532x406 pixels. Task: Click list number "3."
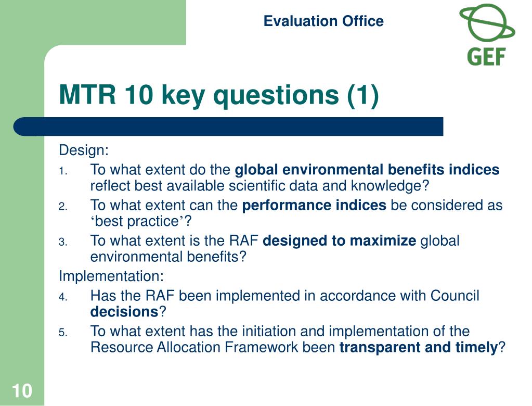63,242
